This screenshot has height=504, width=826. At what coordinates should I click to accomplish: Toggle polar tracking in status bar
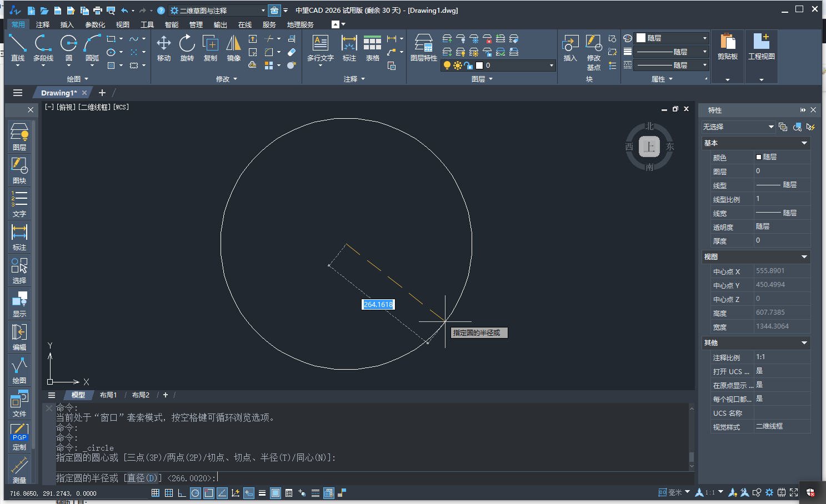(x=196, y=493)
